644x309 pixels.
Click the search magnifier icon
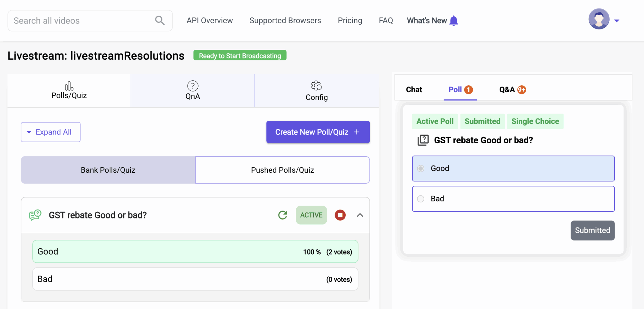[160, 21]
